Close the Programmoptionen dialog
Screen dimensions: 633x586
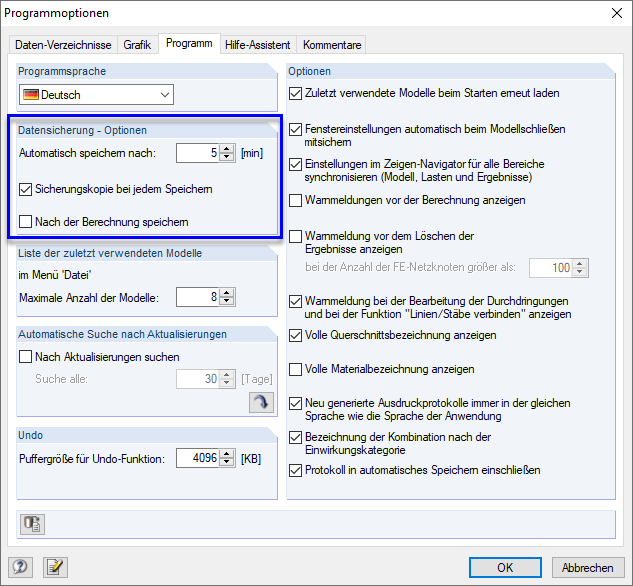(616, 13)
